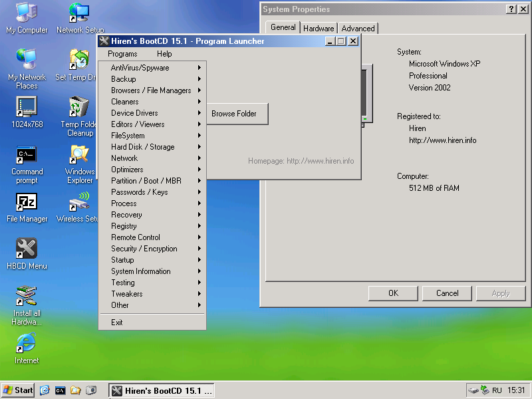
Task: Expand the Editors / Viewers submenu
Action: click(x=152, y=124)
